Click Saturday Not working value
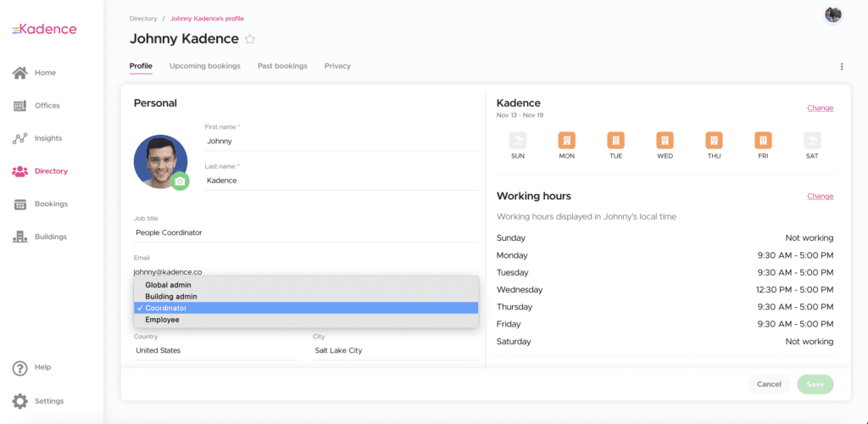Image resolution: width=868 pixels, height=424 pixels. pyautogui.click(x=810, y=342)
